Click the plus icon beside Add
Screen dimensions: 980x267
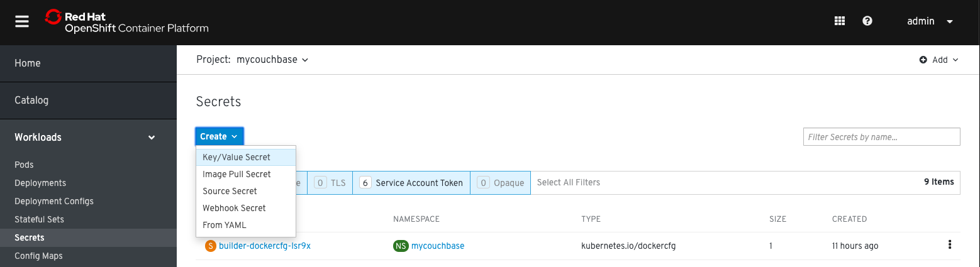[x=923, y=60]
